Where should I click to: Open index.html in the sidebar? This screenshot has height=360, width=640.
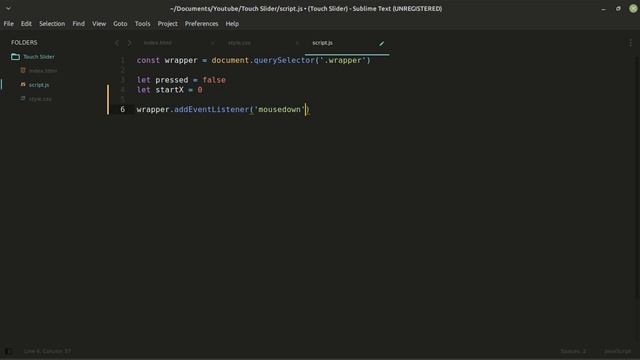coord(43,71)
